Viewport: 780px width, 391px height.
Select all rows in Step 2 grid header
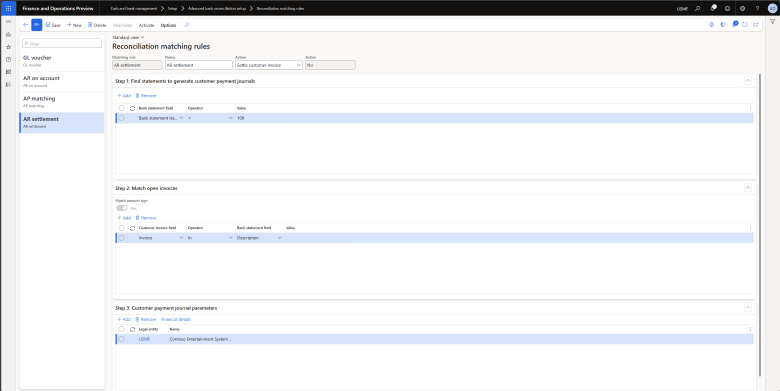(121, 228)
